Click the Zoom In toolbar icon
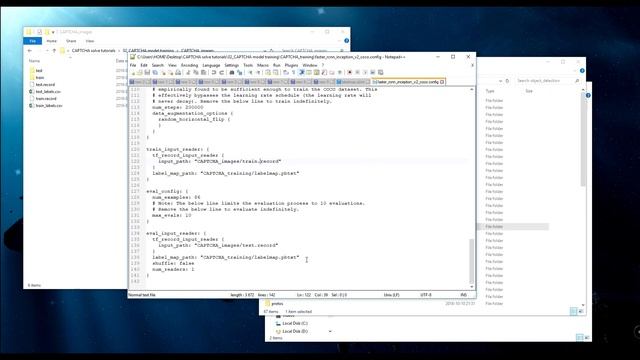Screen dimensions: 640x360 251,72
